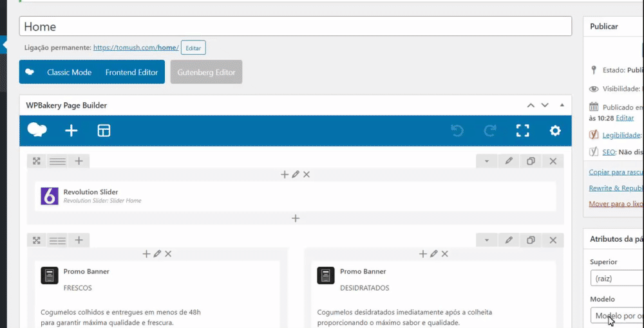644x328 pixels.
Task: Add a column to the Revolution Slider row
Action: [79, 161]
